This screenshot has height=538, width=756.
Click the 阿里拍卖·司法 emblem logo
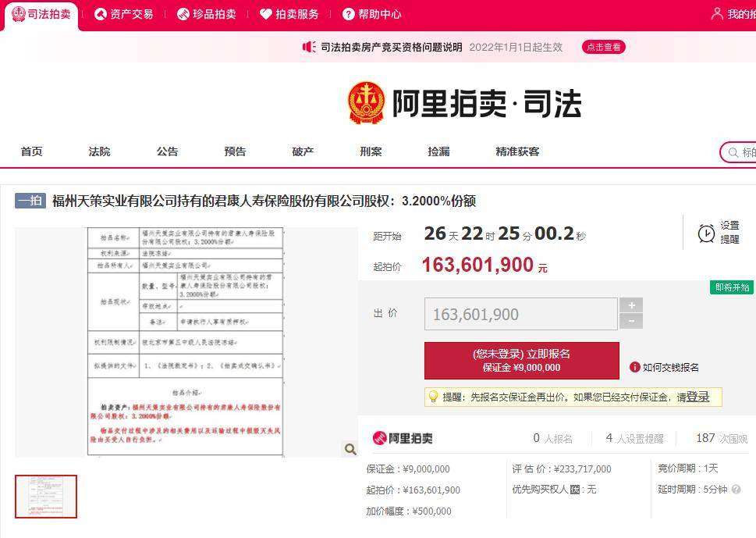367,103
